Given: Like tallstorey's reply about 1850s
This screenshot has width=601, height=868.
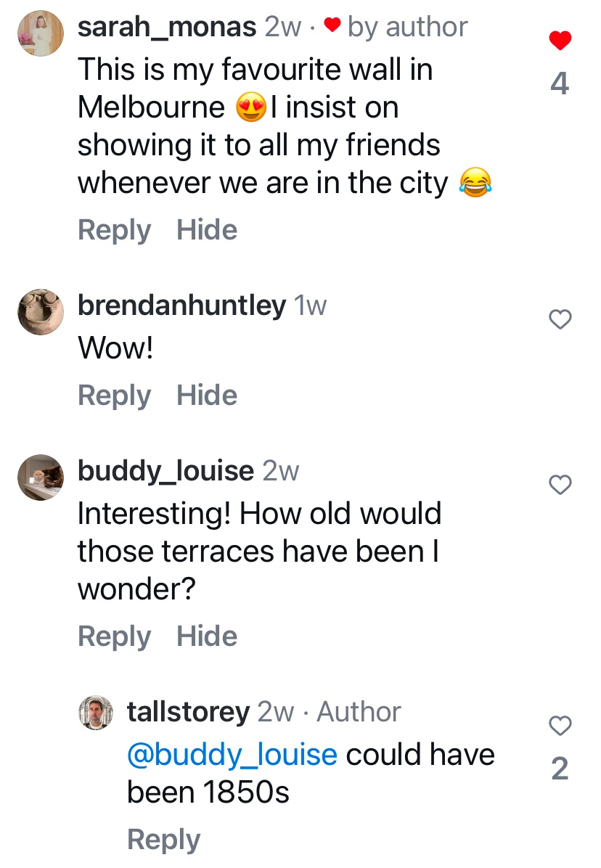Looking at the screenshot, I should point(560,725).
